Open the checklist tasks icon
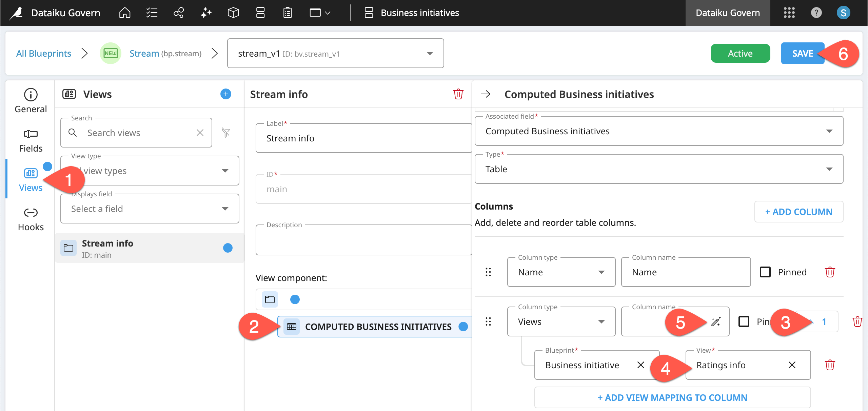This screenshot has height=411, width=868. pos(152,13)
